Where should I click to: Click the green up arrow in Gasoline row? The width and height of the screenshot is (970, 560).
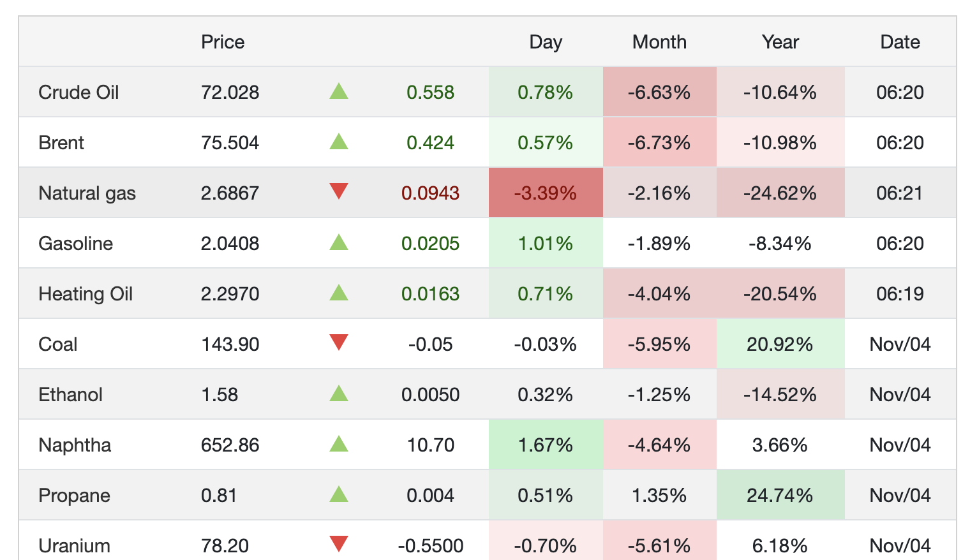tap(339, 242)
